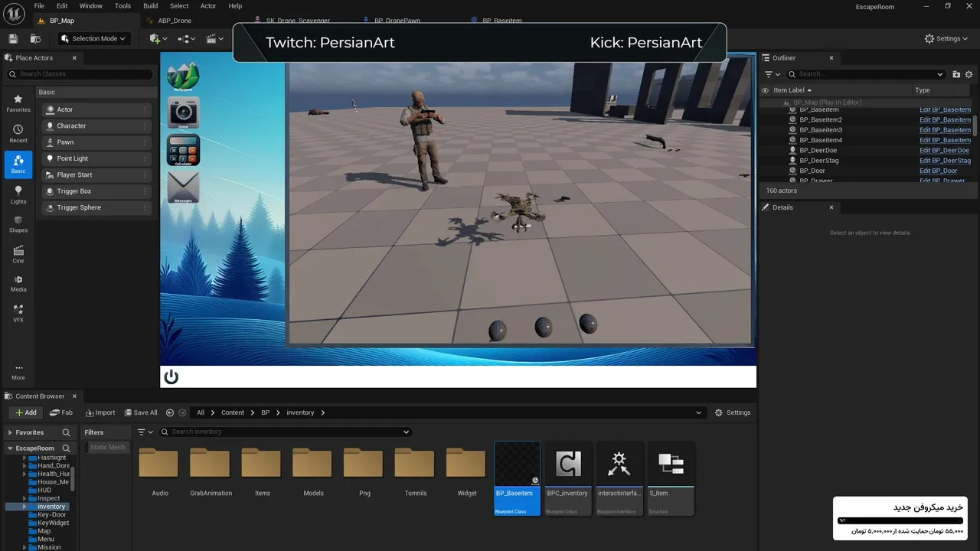Collapse the EscapeRoom folder tree
The width and height of the screenshot is (980, 551).
(x=10, y=448)
